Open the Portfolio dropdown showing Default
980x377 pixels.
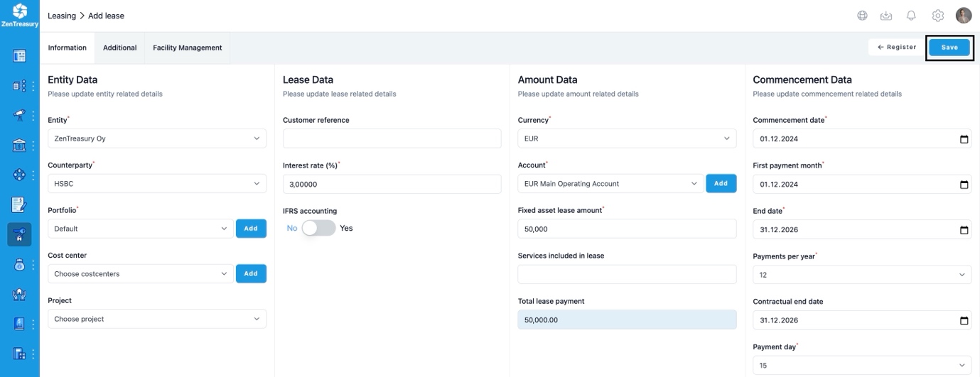140,229
